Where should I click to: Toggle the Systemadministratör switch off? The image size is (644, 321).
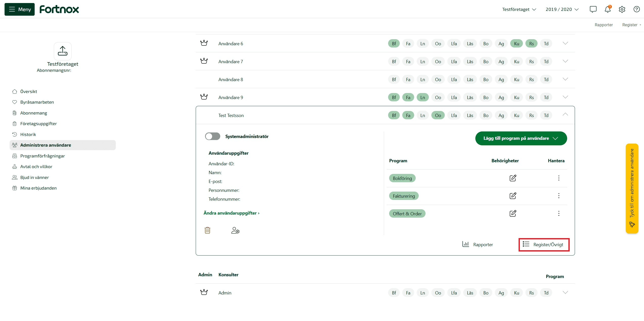[212, 136]
